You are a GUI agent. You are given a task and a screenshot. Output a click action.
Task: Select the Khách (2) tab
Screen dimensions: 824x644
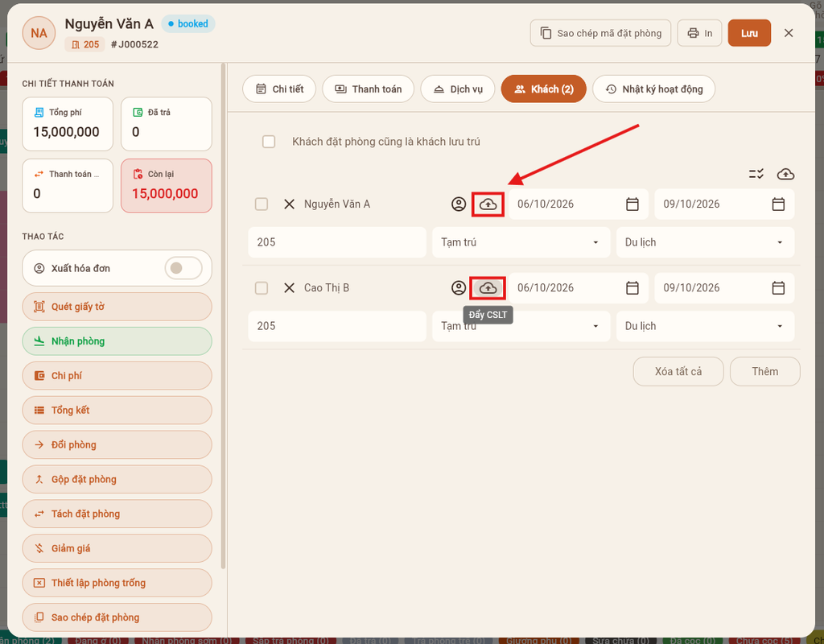point(543,89)
